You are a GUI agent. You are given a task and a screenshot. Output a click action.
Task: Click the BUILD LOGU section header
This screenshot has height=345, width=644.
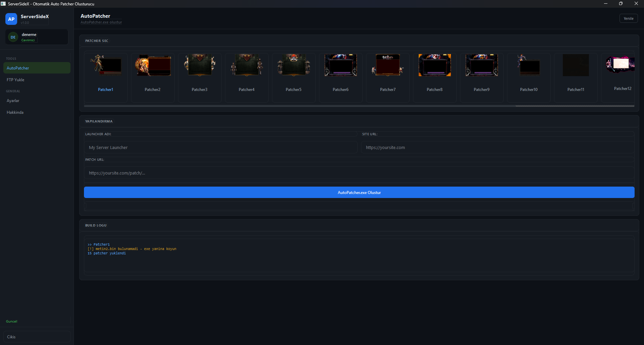point(96,225)
